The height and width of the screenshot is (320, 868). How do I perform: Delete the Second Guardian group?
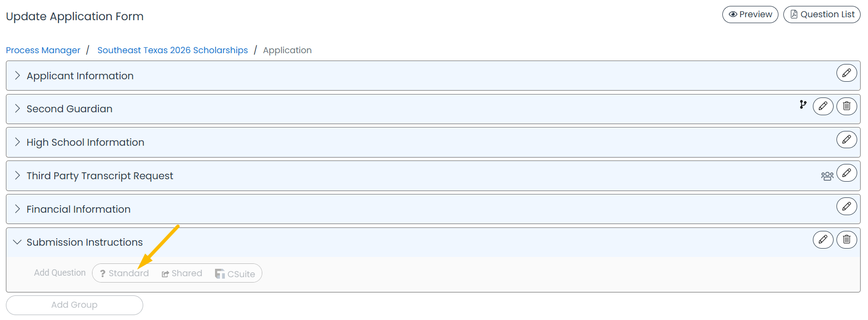(x=846, y=106)
